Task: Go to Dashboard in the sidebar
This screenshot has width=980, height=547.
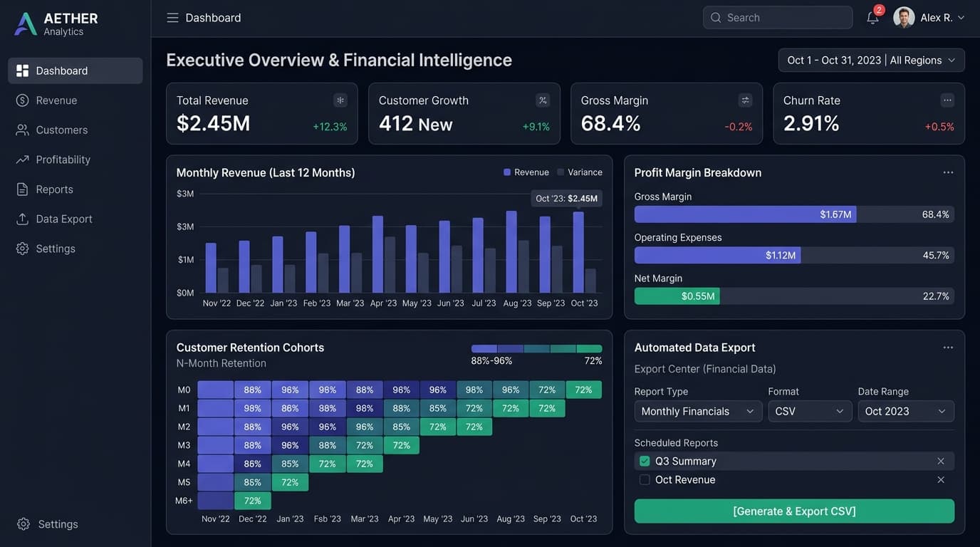Action: (75, 71)
